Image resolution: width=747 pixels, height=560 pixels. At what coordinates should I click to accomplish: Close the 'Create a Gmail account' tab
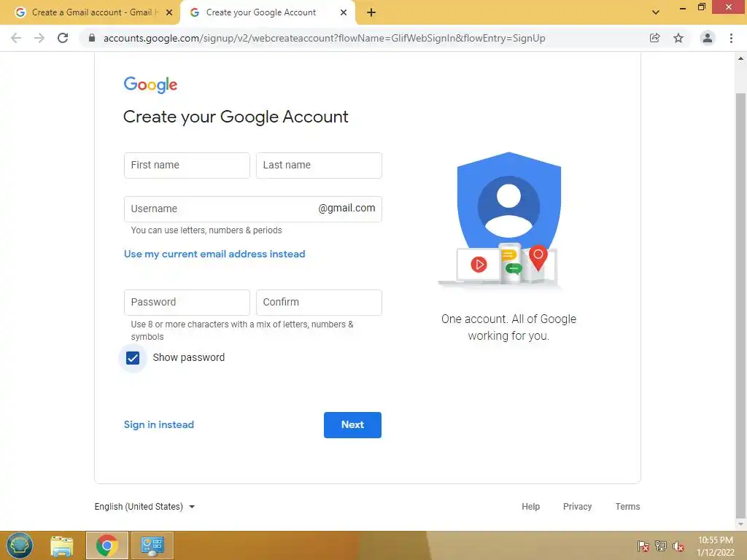[x=169, y=12]
